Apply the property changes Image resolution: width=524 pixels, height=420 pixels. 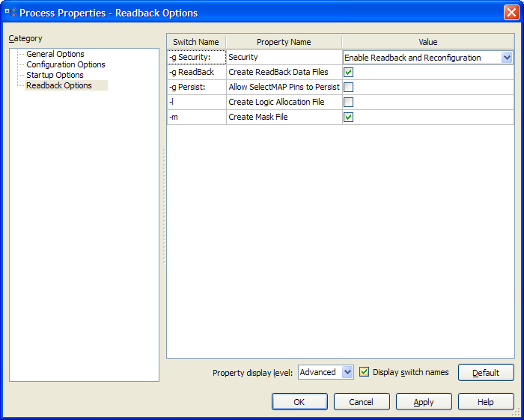coord(424,401)
